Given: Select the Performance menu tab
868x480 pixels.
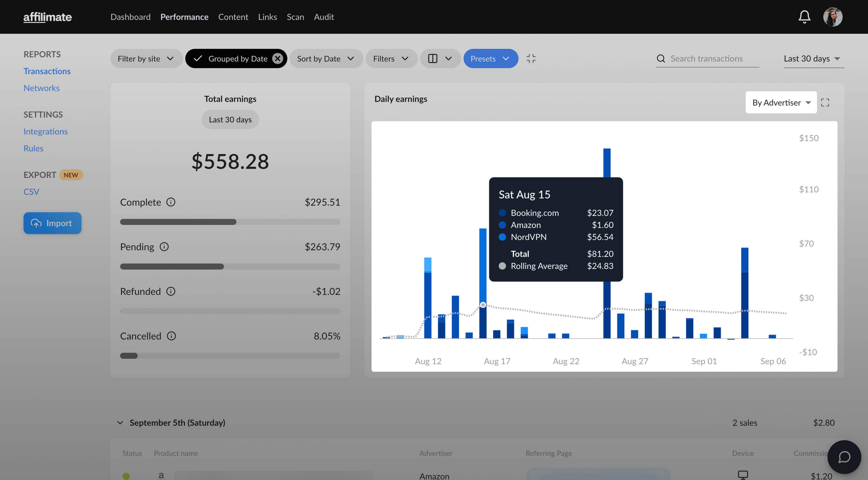Looking at the screenshot, I should point(184,17).
